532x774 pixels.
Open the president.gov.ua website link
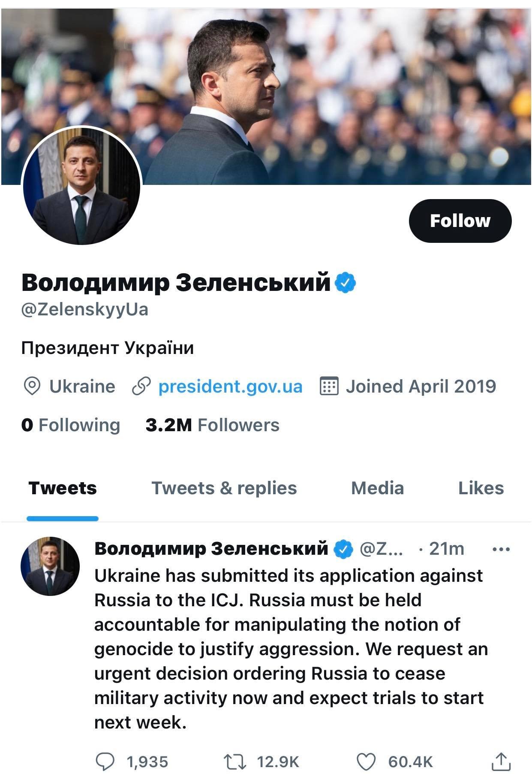click(230, 386)
